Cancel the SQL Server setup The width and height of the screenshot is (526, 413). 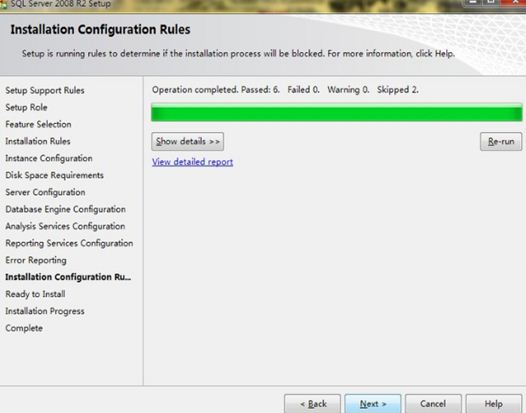(433, 404)
